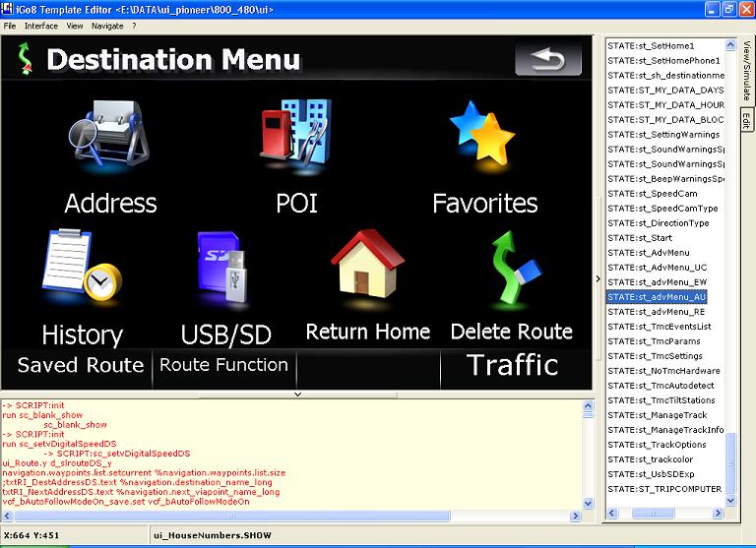The image size is (756, 548).
Task: Open the Navigate menu
Action: pos(107,26)
